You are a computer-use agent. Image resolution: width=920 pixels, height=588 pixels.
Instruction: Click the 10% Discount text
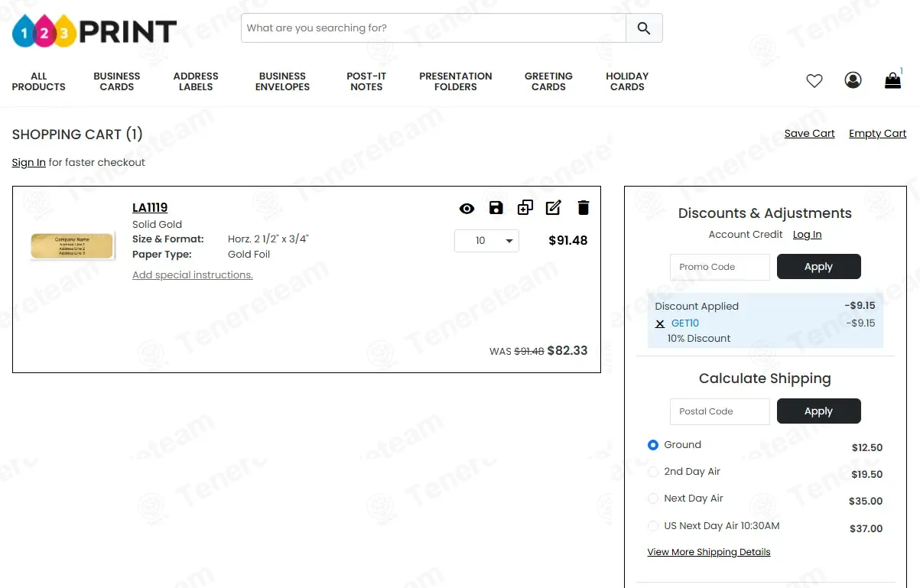click(699, 339)
